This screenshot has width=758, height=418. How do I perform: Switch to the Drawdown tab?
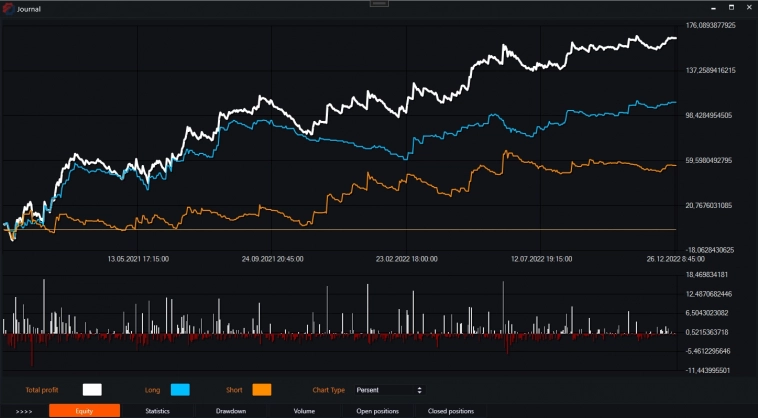231,410
